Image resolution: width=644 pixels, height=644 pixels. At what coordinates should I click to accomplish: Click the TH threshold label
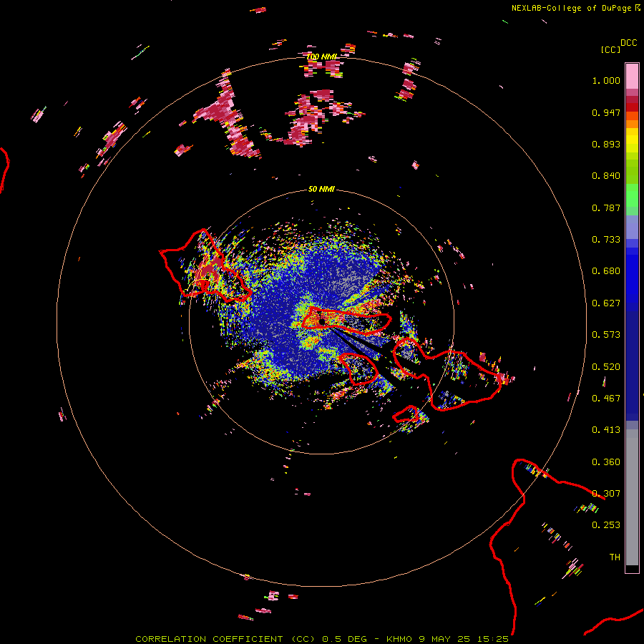click(615, 557)
